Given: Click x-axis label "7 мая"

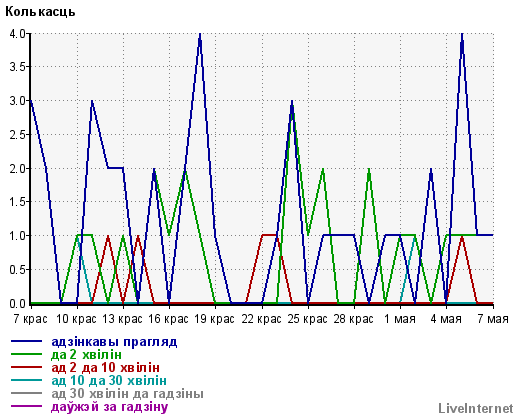Looking at the screenshot, I should tap(493, 319).
